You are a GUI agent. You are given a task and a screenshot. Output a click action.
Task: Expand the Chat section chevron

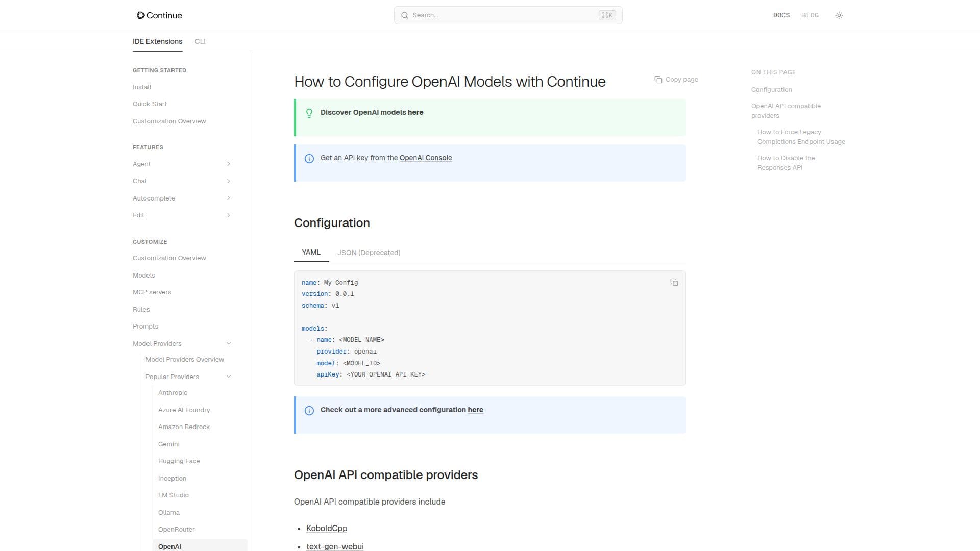point(228,181)
